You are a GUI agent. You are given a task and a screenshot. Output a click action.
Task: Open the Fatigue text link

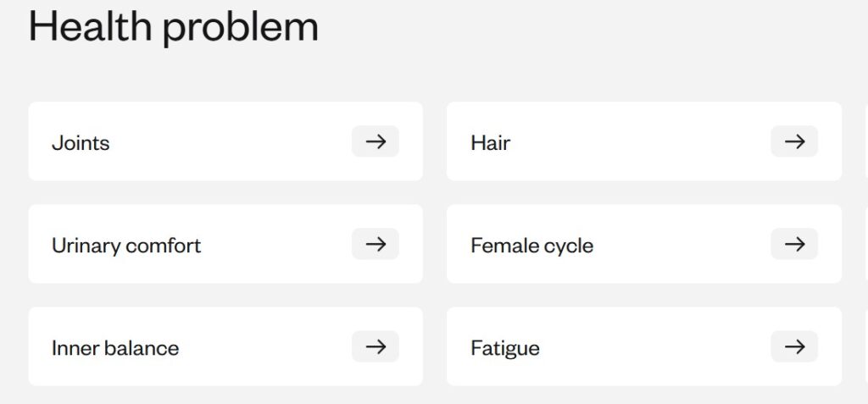point(505,348)
